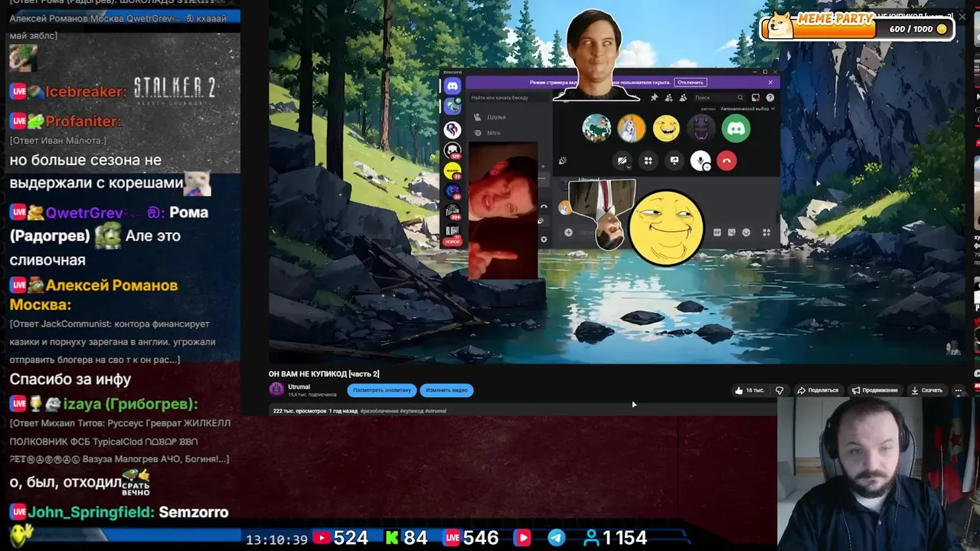Open the GIF picker in Discord chat
The width and height of the screenshot is (980, 551).
tap(717, 232)
